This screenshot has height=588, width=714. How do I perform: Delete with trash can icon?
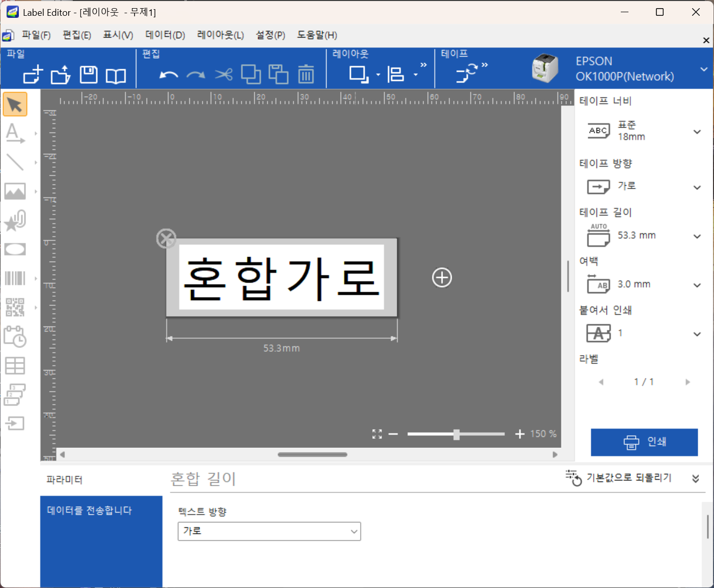click(306, 75)
